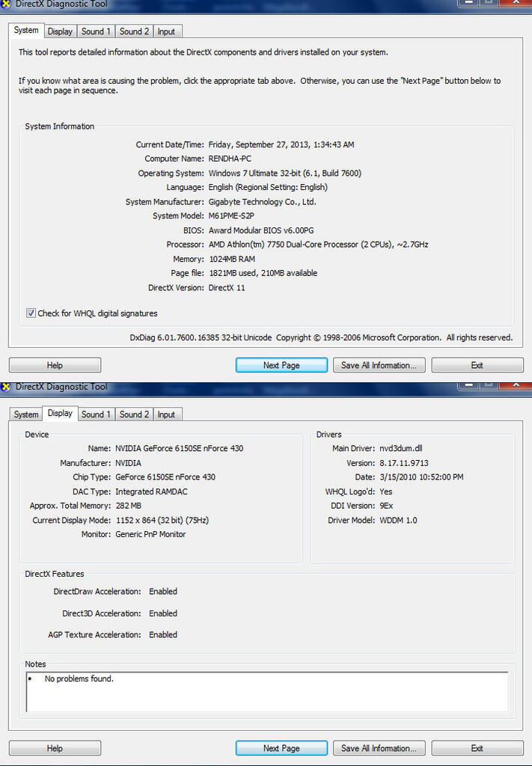Click AMD Athlon 7750 processor value
Image resolution: width=532 pixels, height=766 pixels.
point(319,245)
